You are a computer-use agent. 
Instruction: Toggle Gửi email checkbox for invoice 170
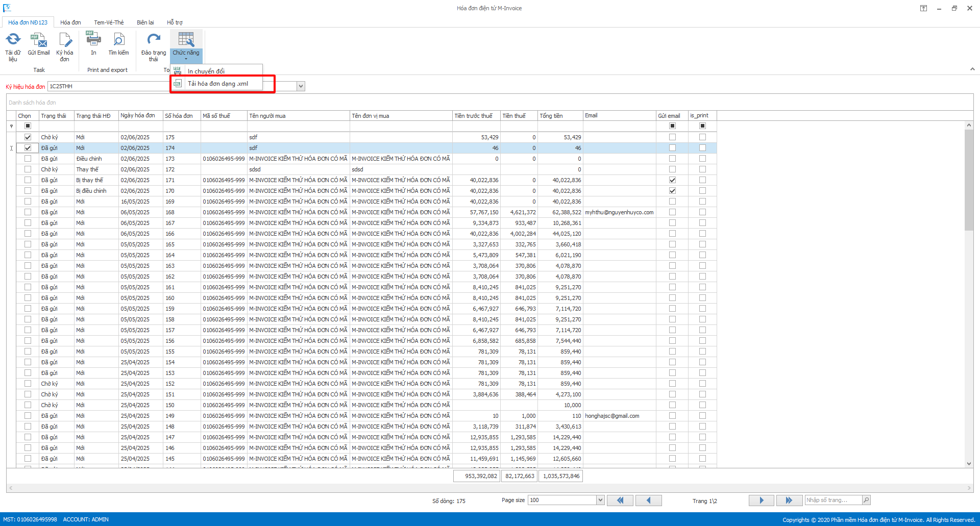pyautogui.click(x=672, y=191)
